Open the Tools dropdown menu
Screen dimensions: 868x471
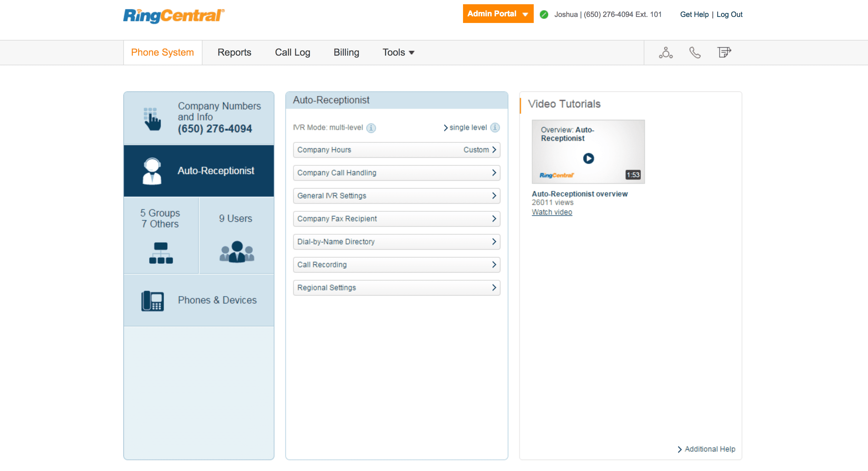coord(398,53)
